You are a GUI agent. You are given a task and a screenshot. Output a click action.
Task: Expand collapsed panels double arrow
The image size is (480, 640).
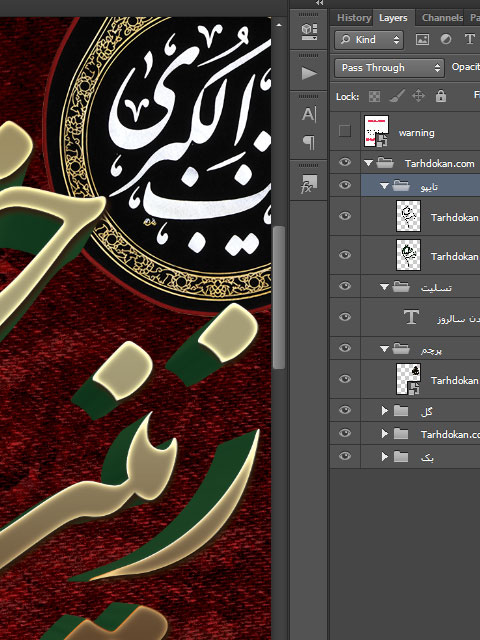point(320,3)
